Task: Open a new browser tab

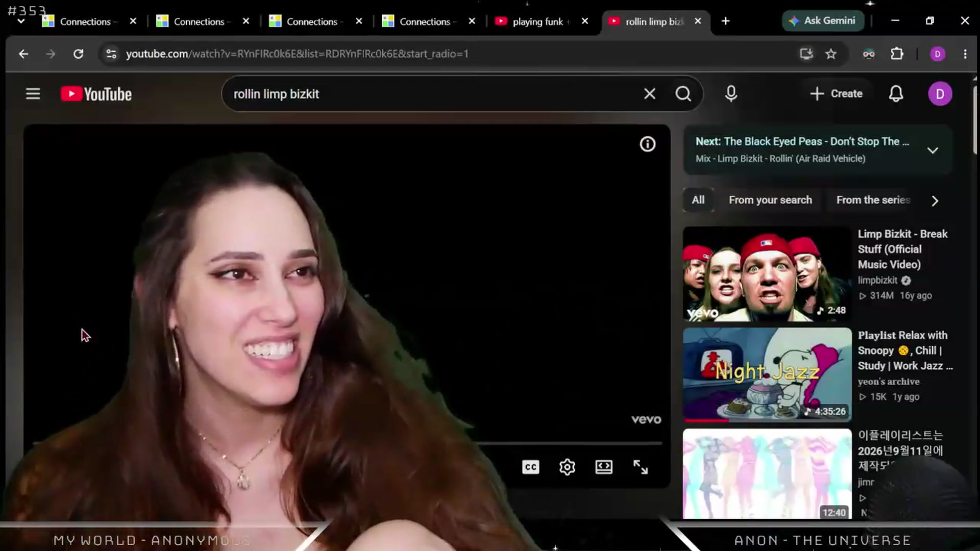Action: click(725, 21)
